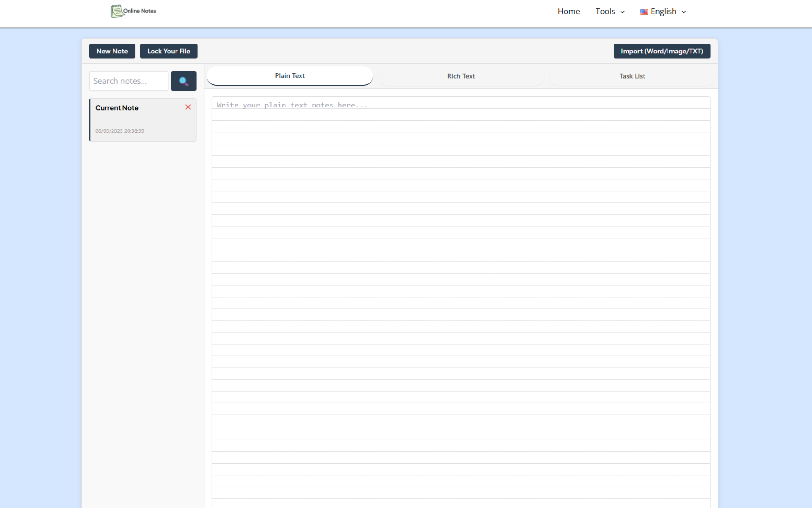The width and height of the screenshot is (812, 508).
Task: Switch to the Rich Text tab
Action: [x=461, y=76]
